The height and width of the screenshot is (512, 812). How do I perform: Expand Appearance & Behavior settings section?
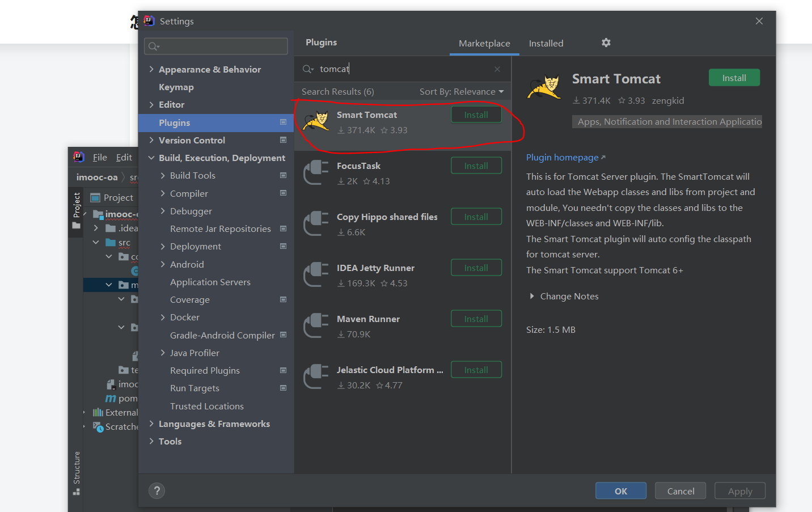[151, 69]
